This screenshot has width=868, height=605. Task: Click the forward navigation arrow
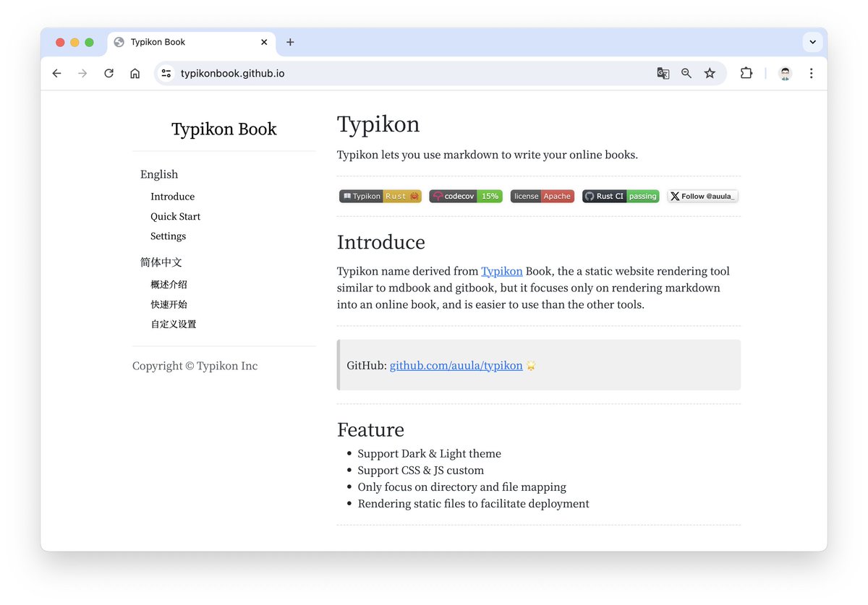tap(82, 73)
